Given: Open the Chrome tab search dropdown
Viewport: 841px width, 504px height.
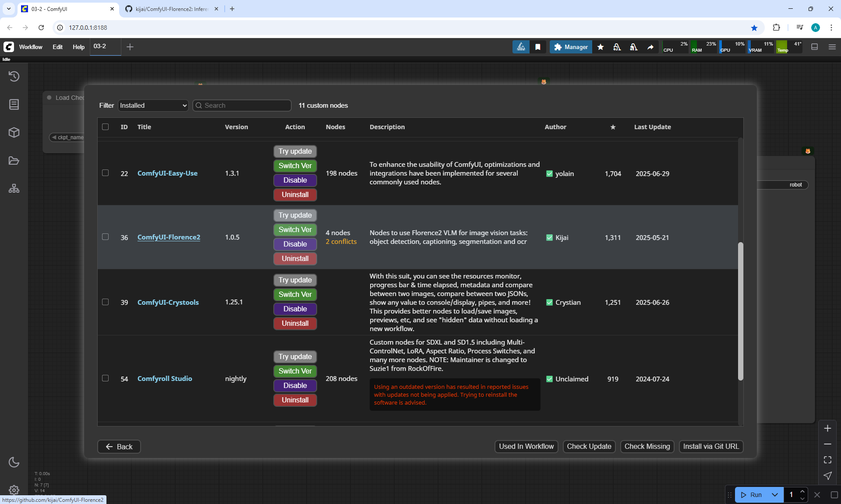Looking at the screenshot, I should point(8,9).
